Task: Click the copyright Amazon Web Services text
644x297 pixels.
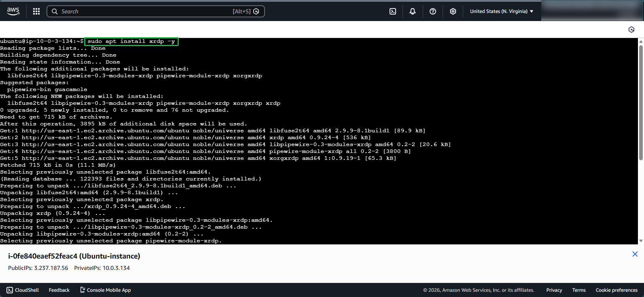Action: [479, 290]
